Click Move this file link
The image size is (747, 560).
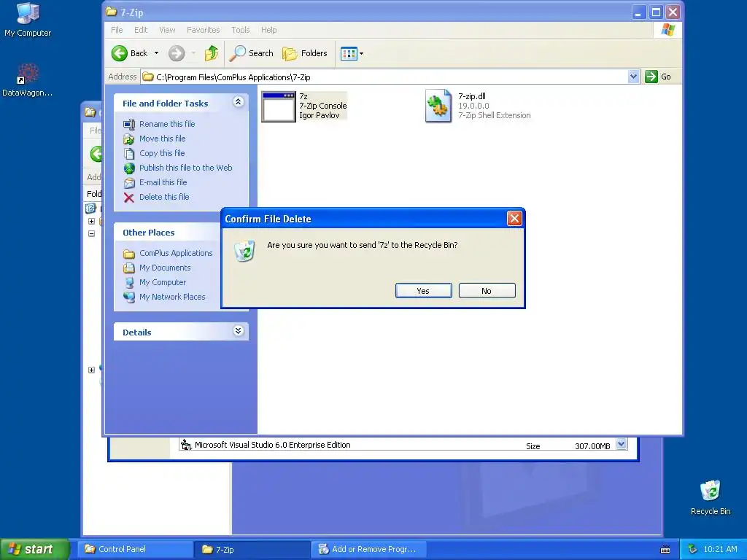(x=163, y=139)
